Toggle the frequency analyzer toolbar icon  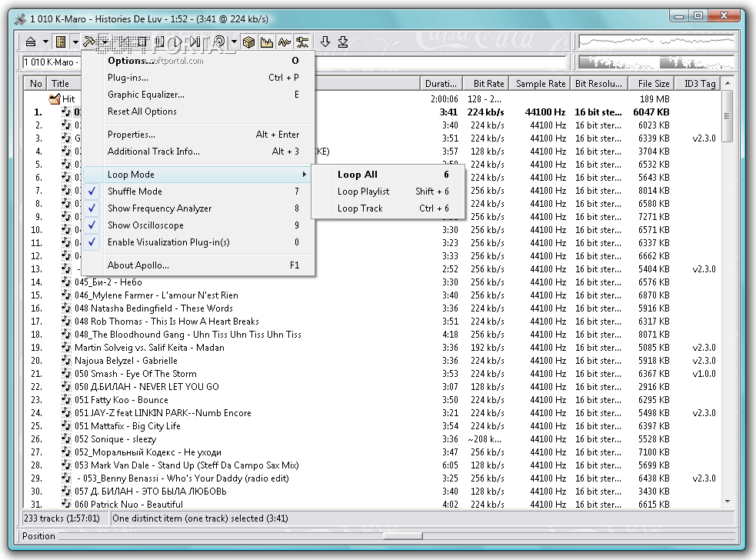tap(267, 42)
